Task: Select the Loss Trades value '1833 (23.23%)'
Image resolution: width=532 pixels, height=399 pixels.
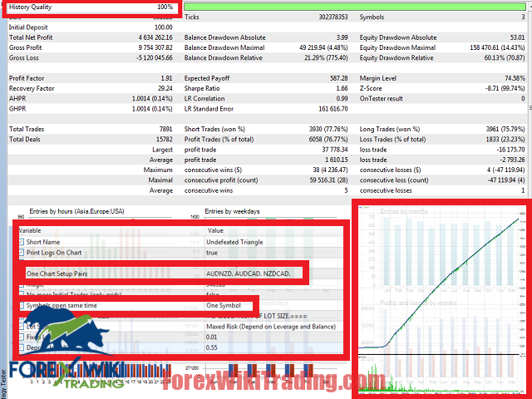Action: pyautogui.click(x=505, y=139)
